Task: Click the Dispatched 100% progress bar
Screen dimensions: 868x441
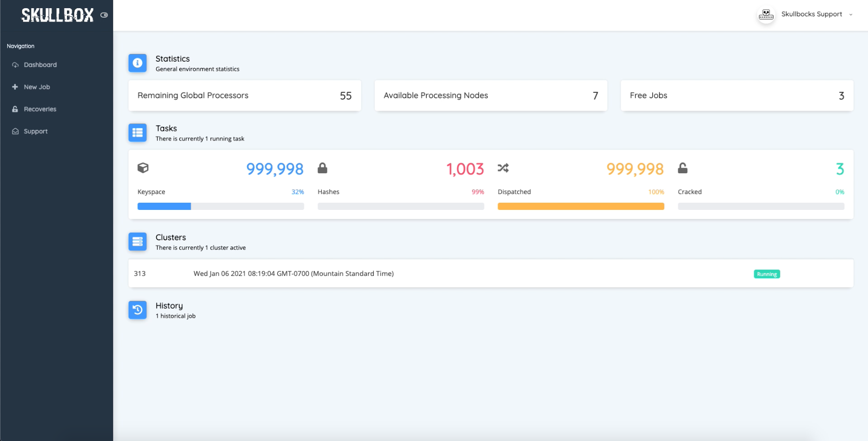Action: pos(580,206)
